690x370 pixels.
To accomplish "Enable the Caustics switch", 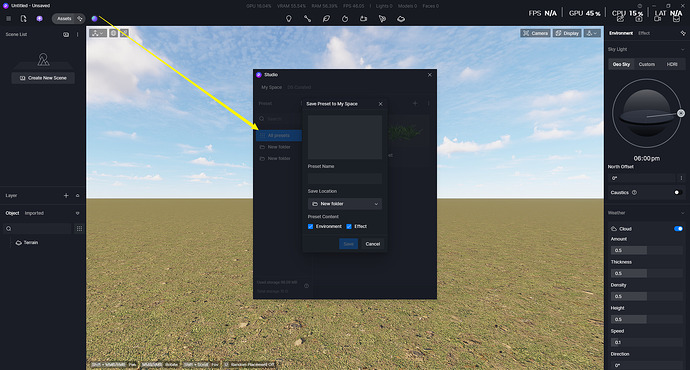I will [678, 192].
